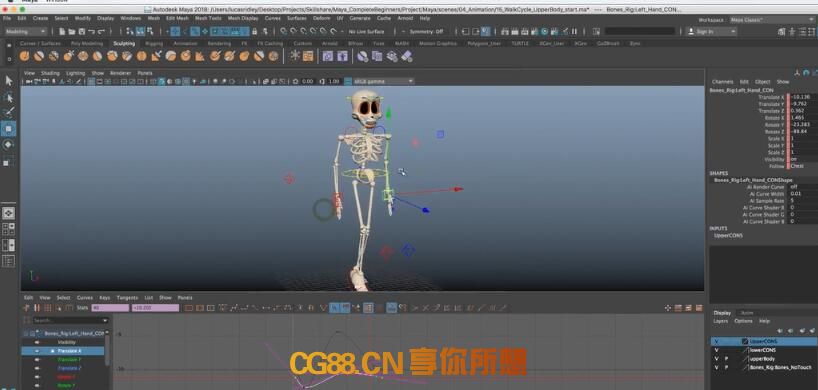The width and height of the screenshot is (818, 390).
Task: Open the Tangents menu in Graph Editor
Action: (127, 298)
